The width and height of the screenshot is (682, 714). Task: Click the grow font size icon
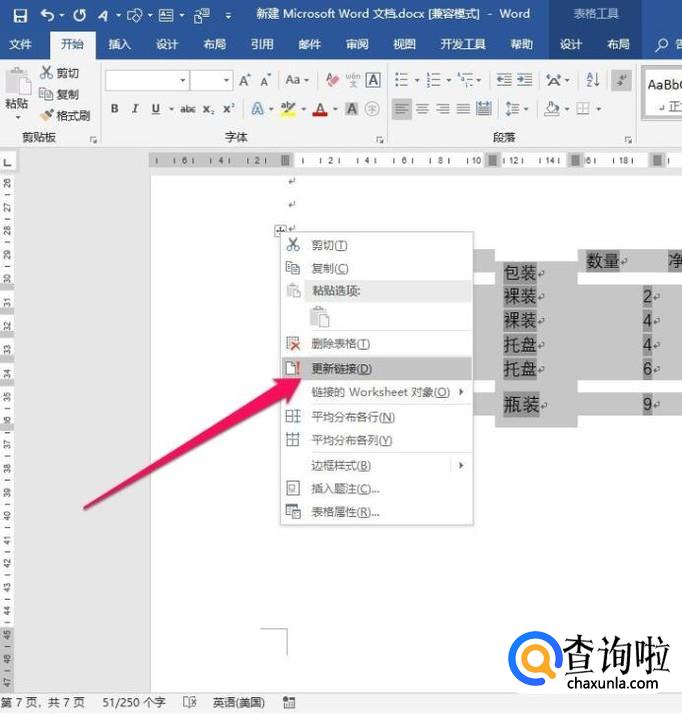tap(245, 81)
